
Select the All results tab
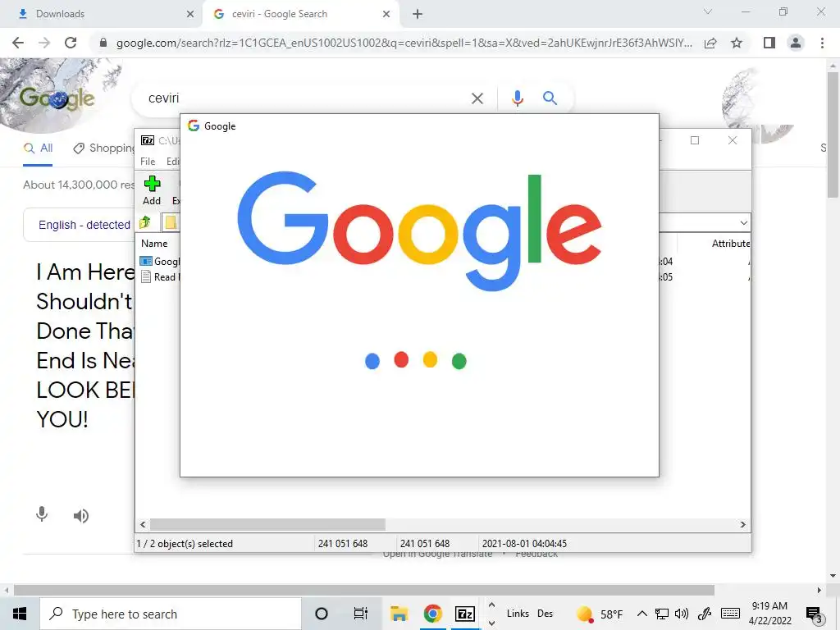(x=38, y=148)
